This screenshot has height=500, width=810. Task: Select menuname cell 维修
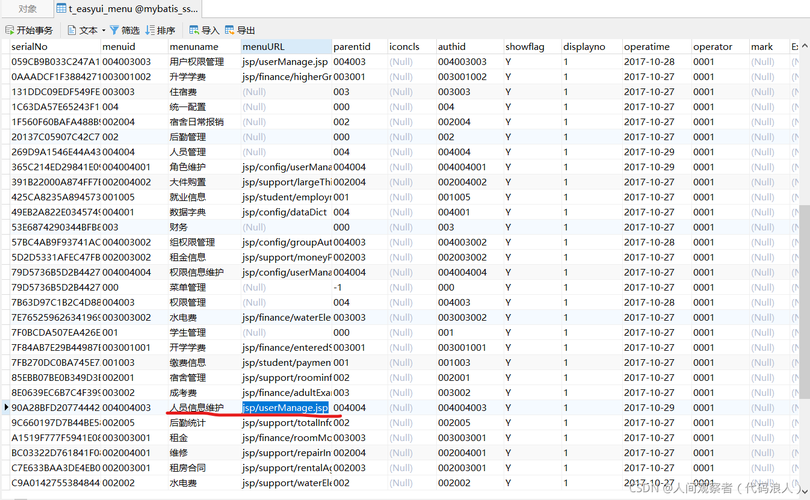pyautogui.click(x=205, y=452)
